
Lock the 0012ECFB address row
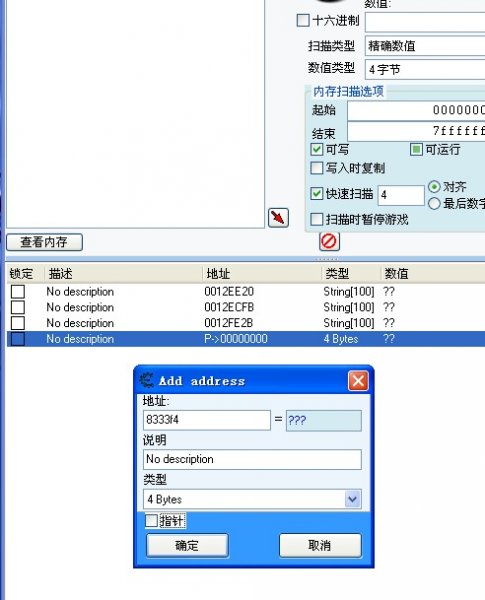tap(18, 307)
